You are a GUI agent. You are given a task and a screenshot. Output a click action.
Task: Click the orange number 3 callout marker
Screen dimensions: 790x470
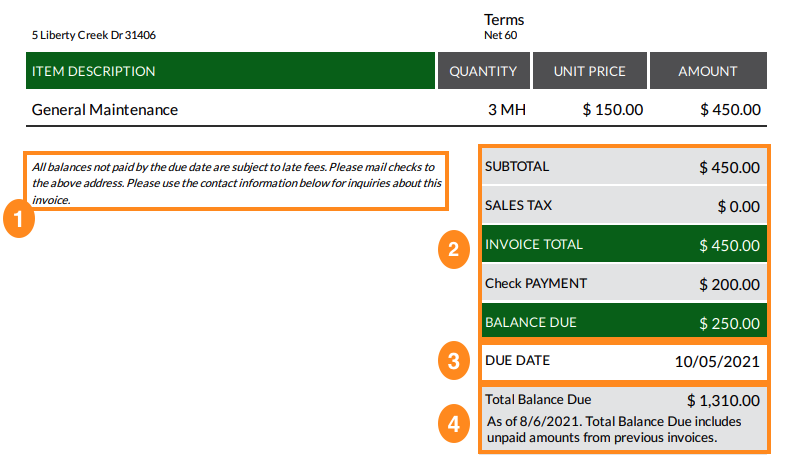[453, 360]
